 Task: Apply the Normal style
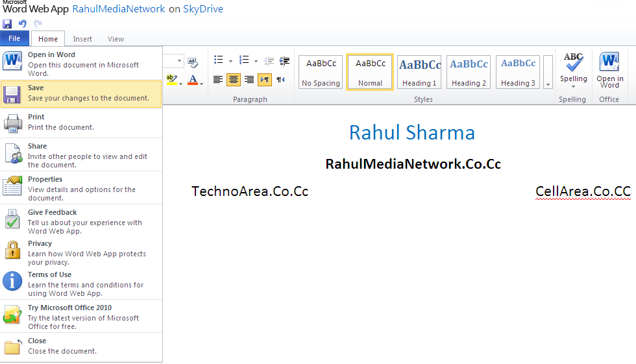click(x=370, y=72)
